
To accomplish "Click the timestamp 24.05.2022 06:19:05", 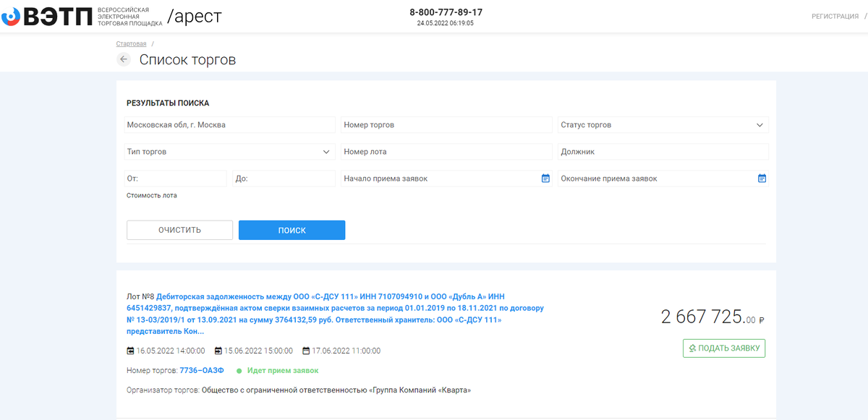I will 446,23.
